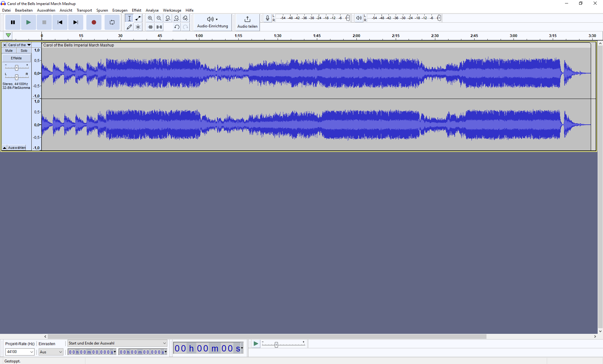Click the Auswählen track button
The width and height of the screenshot is (603, 364).
17,148
